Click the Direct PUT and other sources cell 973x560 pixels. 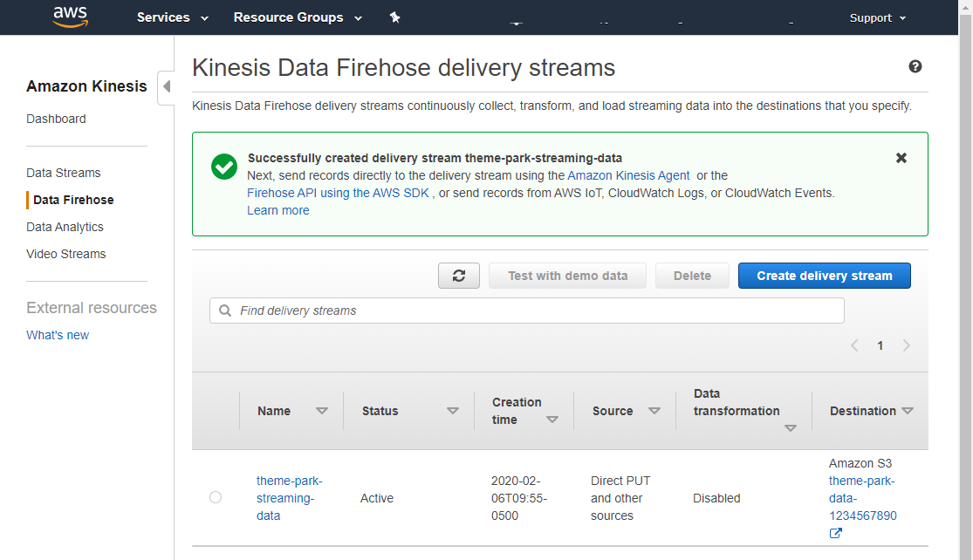[x=620, y=498]
